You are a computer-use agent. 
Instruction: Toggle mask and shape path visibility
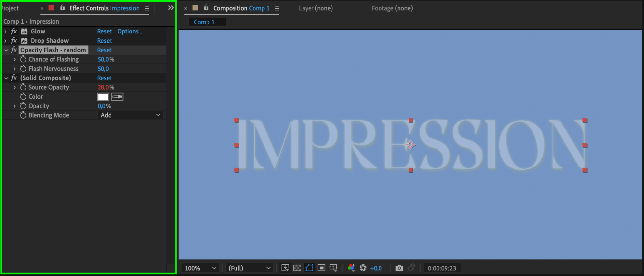[309, 268]
